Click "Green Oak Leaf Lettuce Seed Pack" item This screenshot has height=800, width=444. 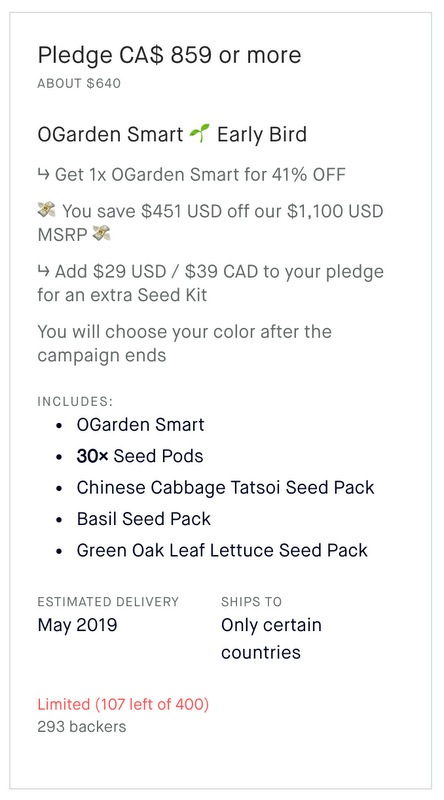pyautogui.click(x=222, y=550)
